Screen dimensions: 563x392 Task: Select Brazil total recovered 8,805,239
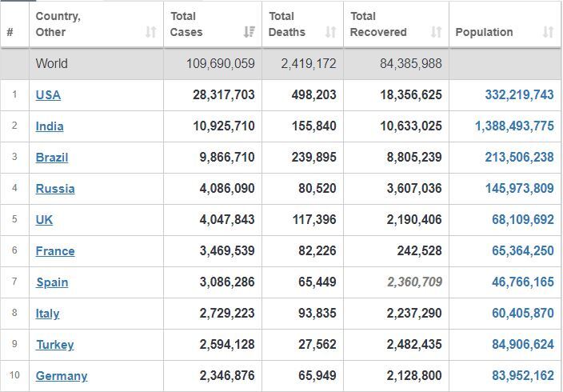coord(414,158)
